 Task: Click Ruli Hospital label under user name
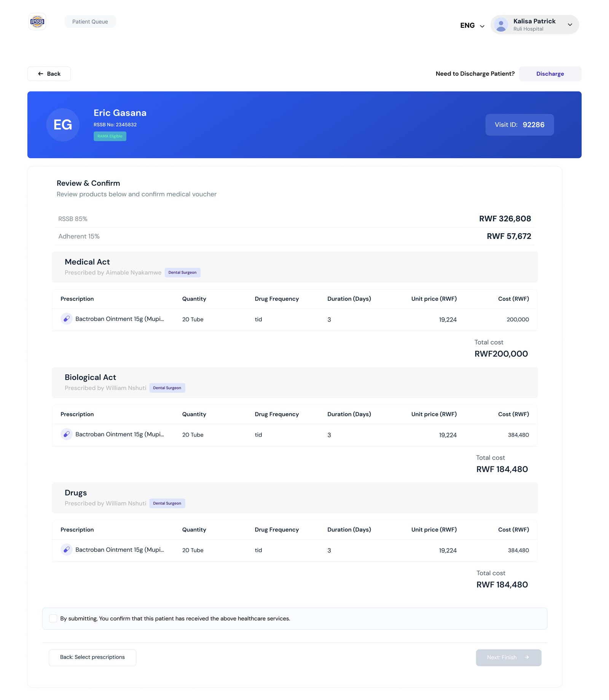coord(528,29)
